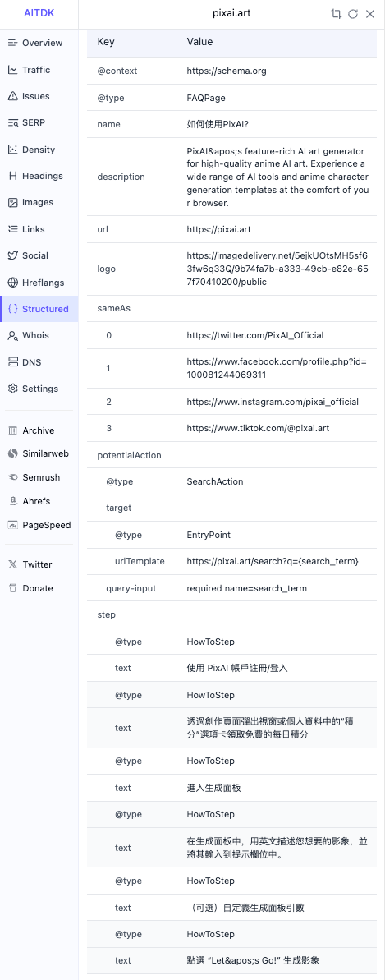Click the Let&apos;s Go! step text
The image size is (385, 980).
click(253, 960)
